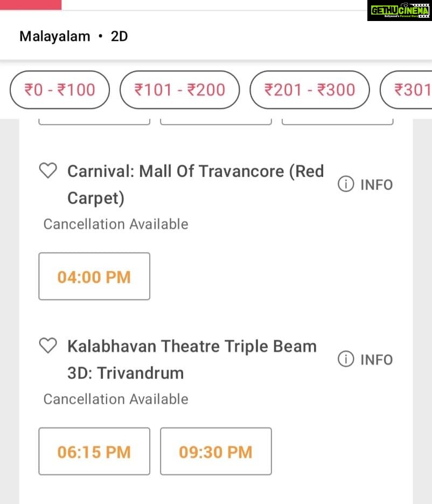Click third partially hidden showtime box above Carnival
This screenshot has height=504, width=432.
click(337, 122)
